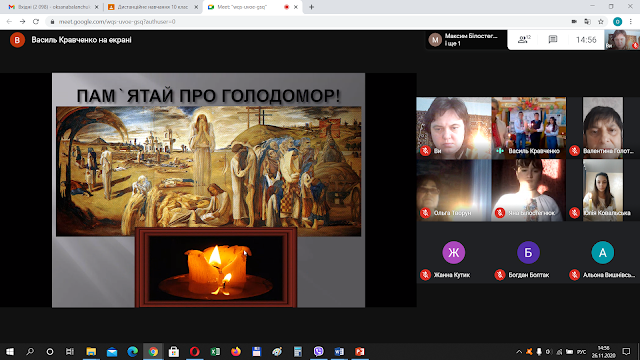640x360 pixels.
Task: Launch Microsoft Edge from taskbar
Action: (132, 351)
